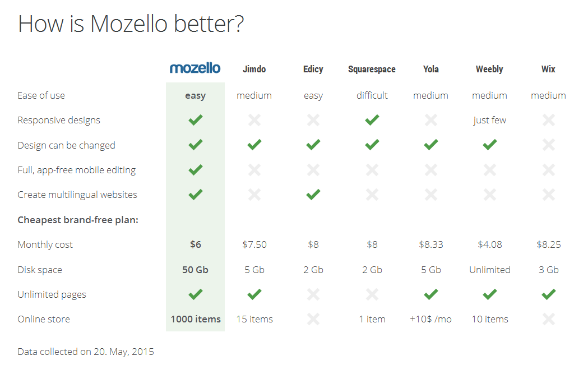Click Yola's mobile editing gray cross

click(430, 170)
